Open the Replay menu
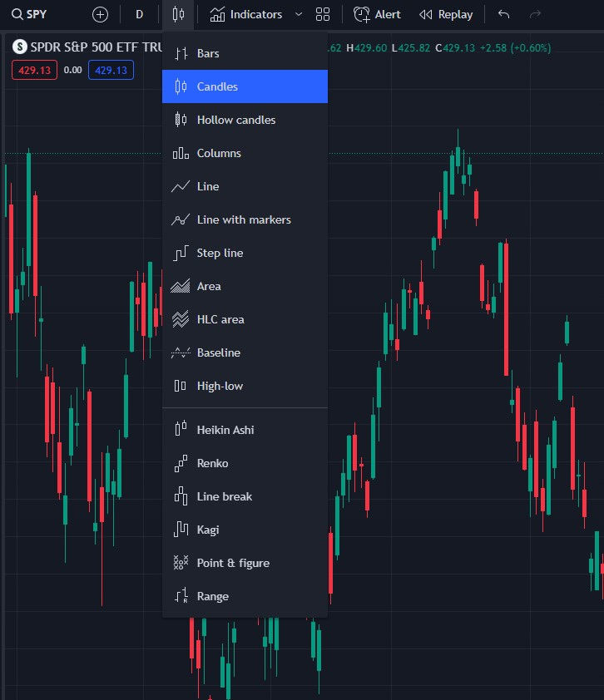 tap(446, 14)
